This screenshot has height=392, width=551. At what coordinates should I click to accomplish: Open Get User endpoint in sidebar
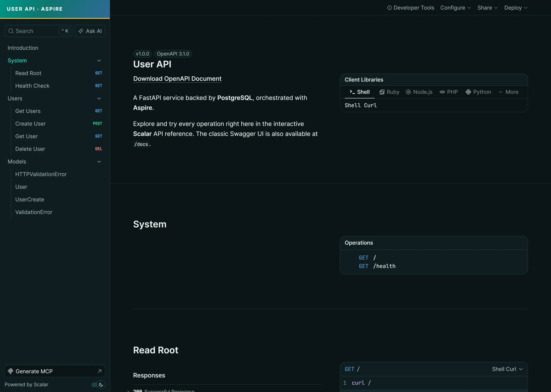click(x=59, y=136)
